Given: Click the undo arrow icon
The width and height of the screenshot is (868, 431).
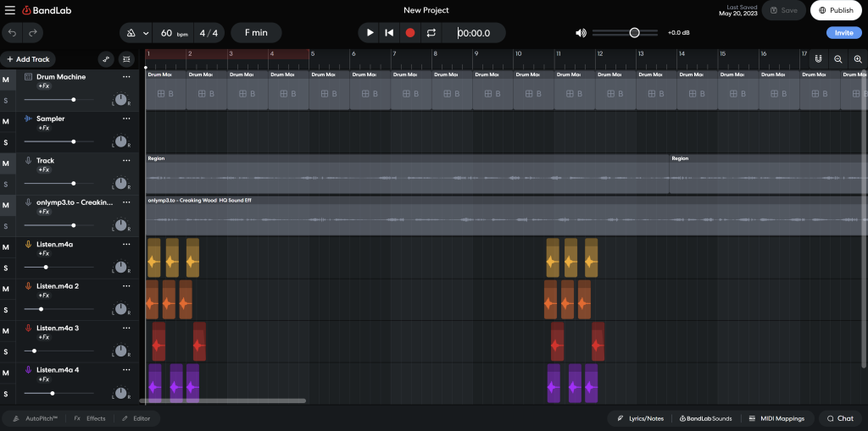Looking at the screenshot, I should click(x=13, y=33).
